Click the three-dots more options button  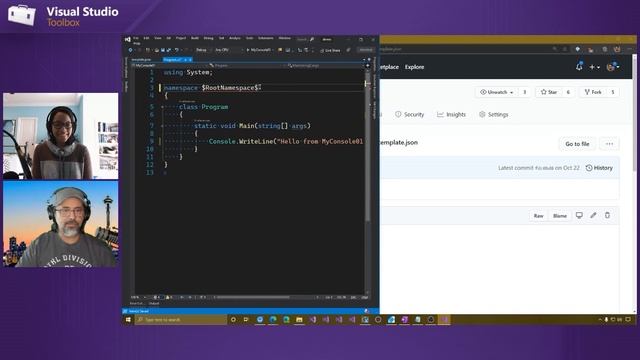tap(609, 144)
